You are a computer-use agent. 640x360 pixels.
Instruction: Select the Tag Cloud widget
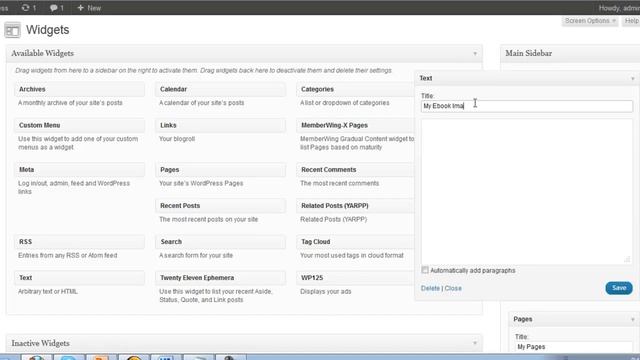click(x=356, y=242)
